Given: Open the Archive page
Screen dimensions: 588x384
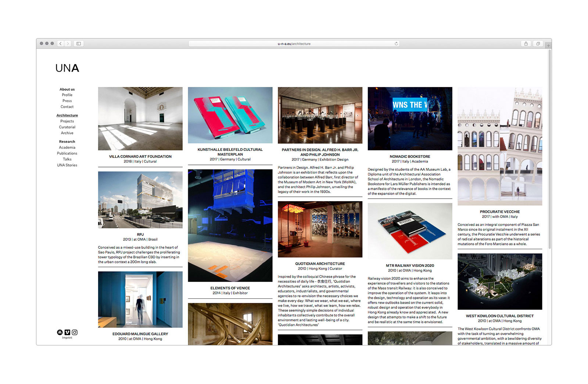Looking at the screenshot, I should 67,133.
